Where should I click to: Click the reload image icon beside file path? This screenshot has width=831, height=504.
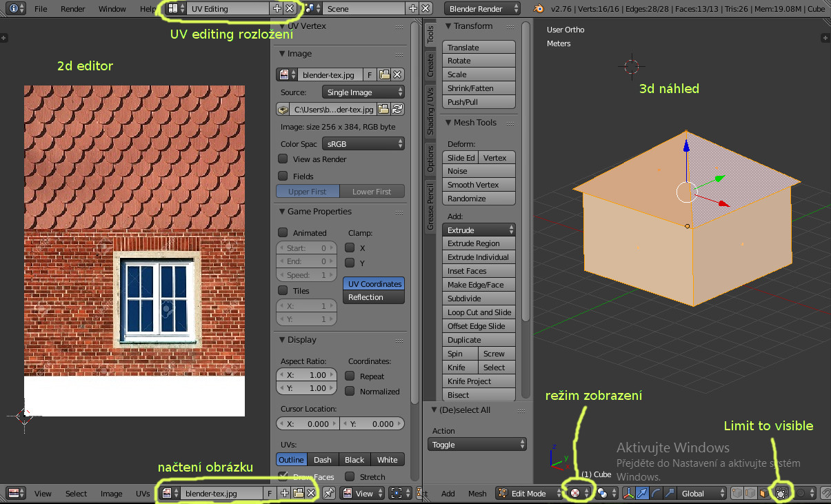(398, 109)
